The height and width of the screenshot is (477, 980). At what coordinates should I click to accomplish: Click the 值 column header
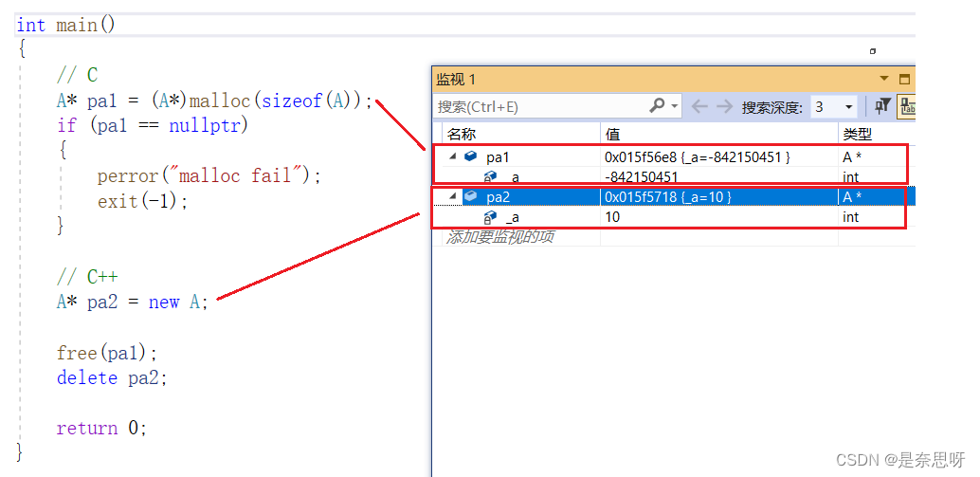[612, 134]
